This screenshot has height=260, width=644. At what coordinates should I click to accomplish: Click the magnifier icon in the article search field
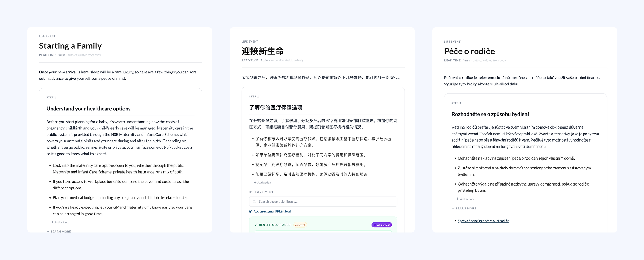254,202
